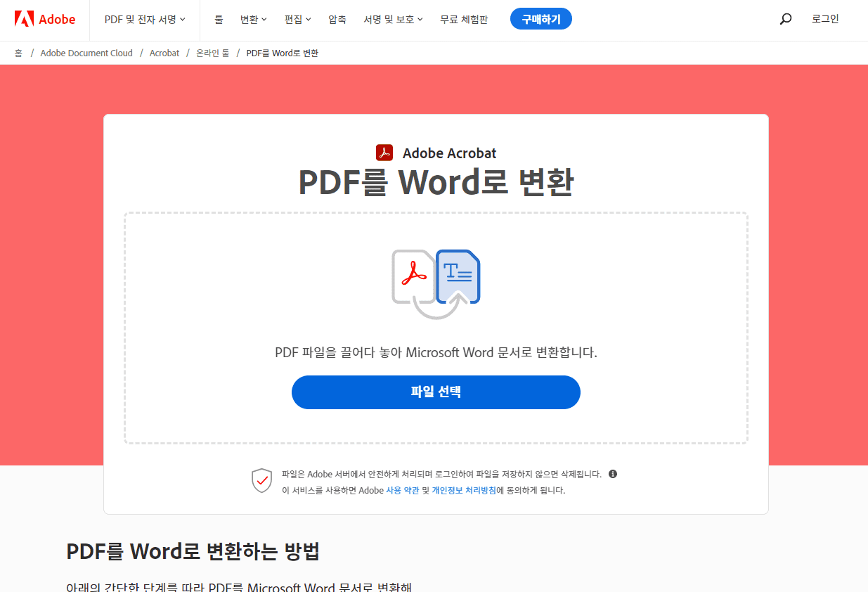868x592 pixels.
Task: Click the blue Word document icon in the illustration
Action: (x=458, y=274)
